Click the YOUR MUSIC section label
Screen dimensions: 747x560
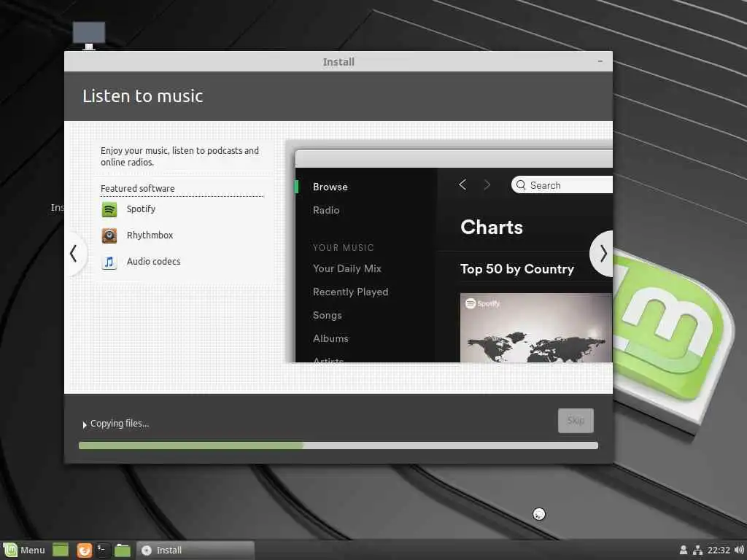point(344,248)
